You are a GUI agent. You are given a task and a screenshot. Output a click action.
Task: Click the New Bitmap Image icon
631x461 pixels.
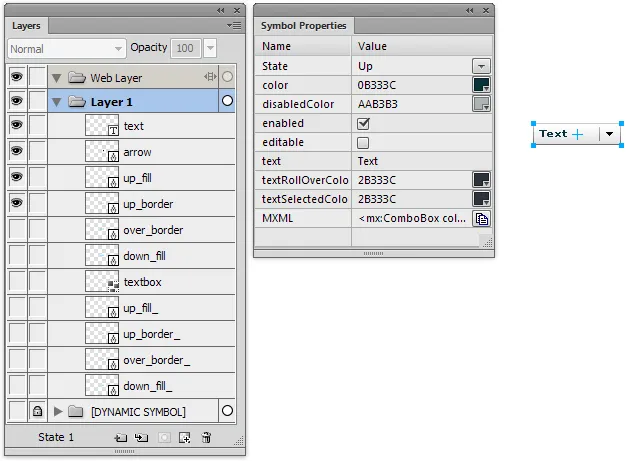pos(184,437)
